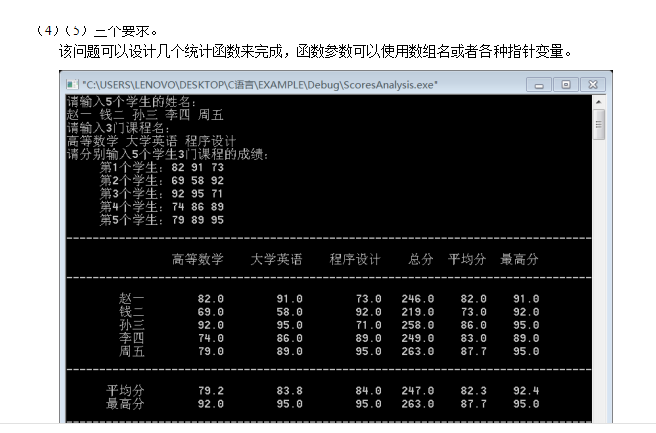Click the student name 周五 in table row

(x=131, y=351)
